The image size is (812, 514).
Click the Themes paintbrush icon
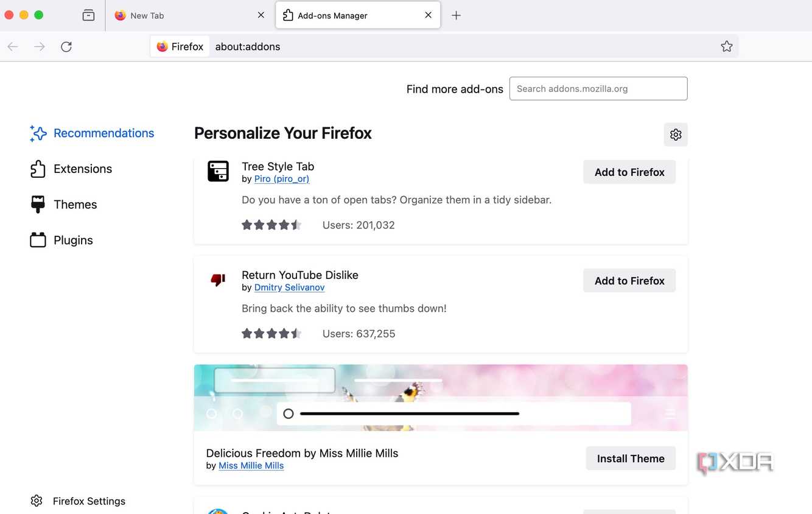pyautogui.click(x=38, y=205)
